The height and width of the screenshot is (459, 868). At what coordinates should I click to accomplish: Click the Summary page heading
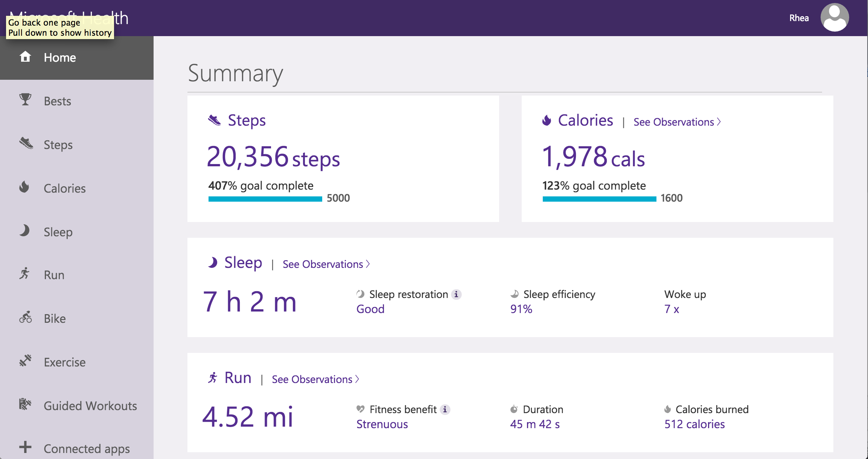pos(236,74)
